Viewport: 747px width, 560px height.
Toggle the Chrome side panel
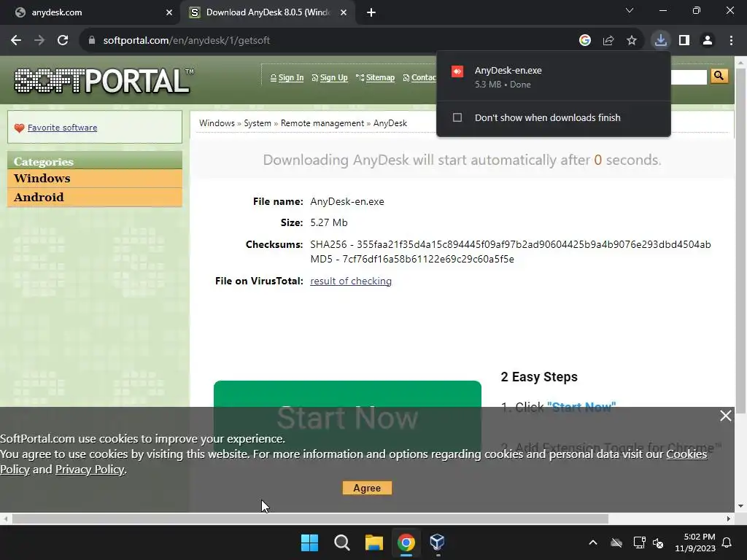[x=684, y=41]
